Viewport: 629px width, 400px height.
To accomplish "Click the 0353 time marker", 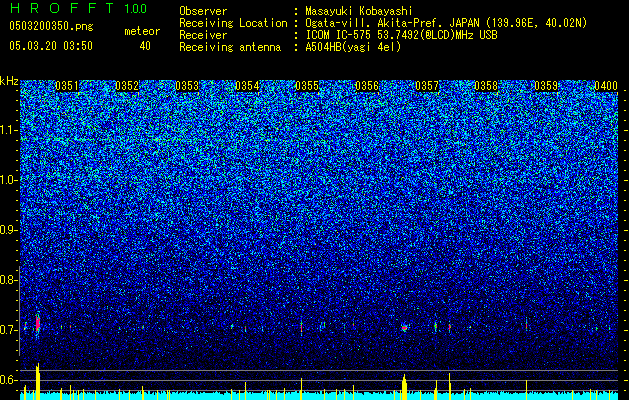I will [x=187, y=86].
